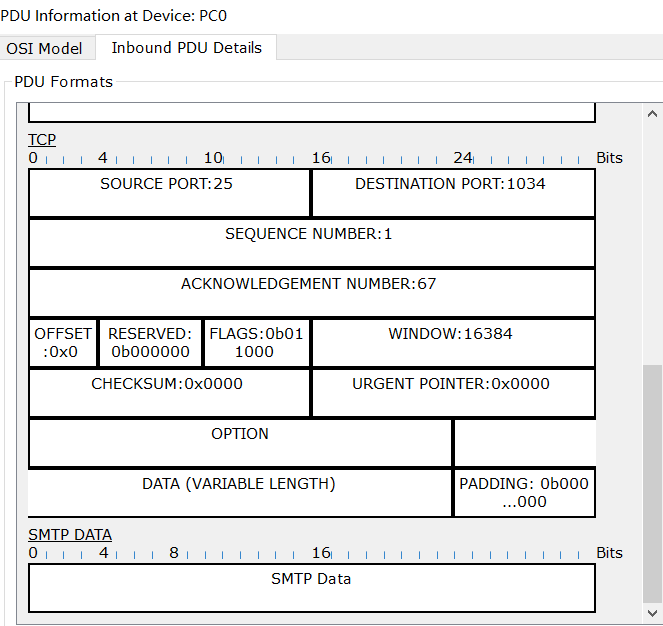Click the FLAGS:0b011000 cell
The height and width of the screenshot is (626, 663).
(257, 343)
